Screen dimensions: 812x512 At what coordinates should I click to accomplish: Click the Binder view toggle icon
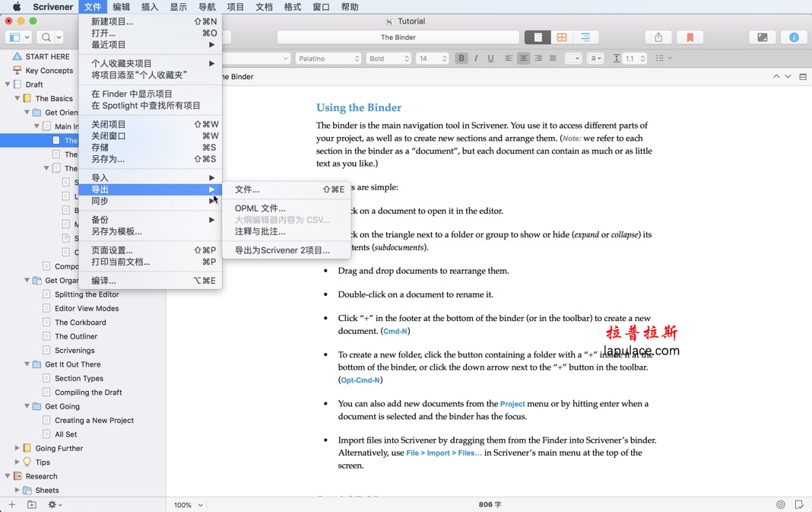(x=15, y=37)
